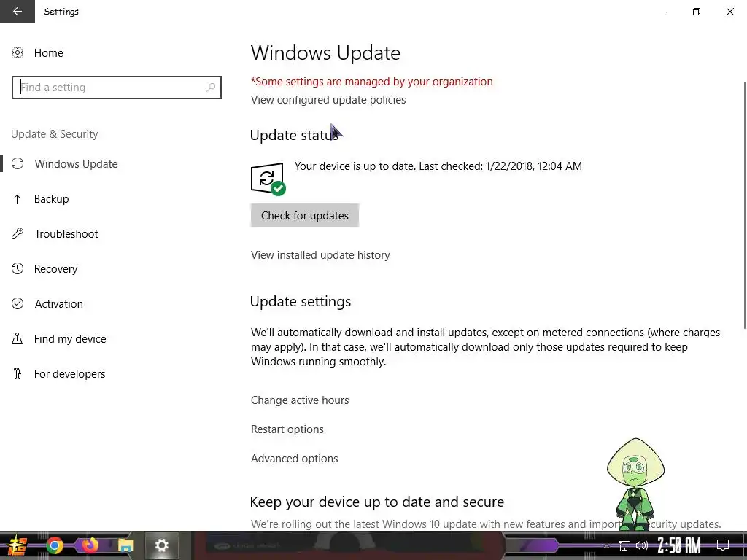Switch to the Activation page

click(x=58, y=304)
